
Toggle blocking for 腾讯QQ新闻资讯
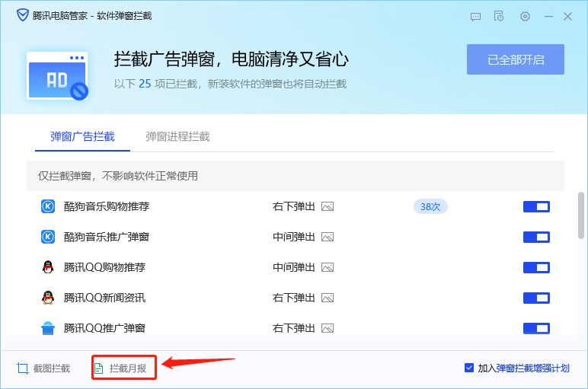click(536, 298)
